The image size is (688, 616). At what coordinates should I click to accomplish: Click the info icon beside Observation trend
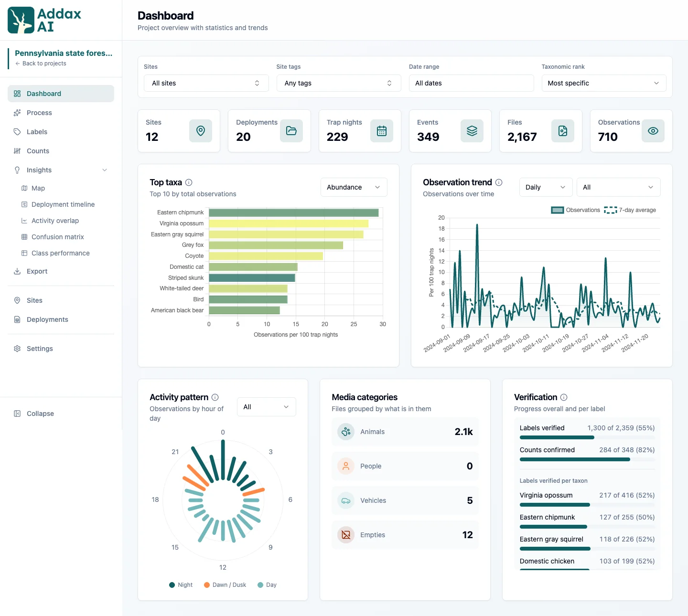(499, 182)
